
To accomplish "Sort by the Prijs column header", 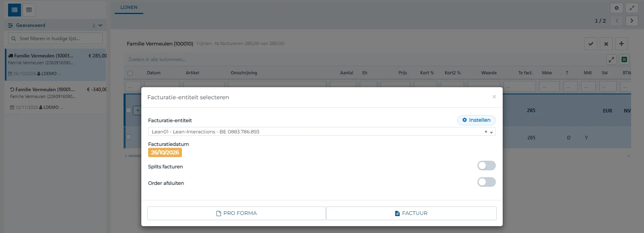I will pos(402,73).
